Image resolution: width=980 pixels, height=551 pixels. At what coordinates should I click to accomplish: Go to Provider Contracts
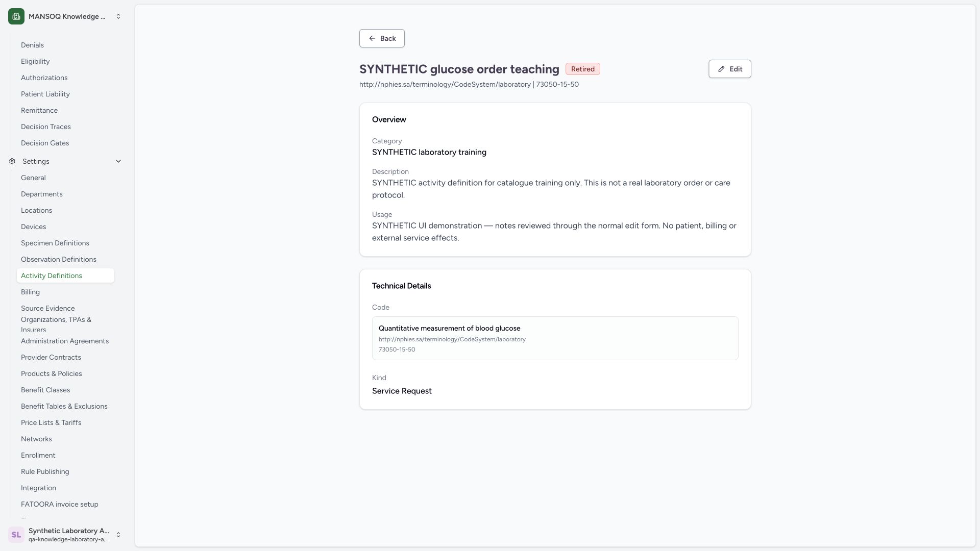pyautogui.click(x=65, y=357)
